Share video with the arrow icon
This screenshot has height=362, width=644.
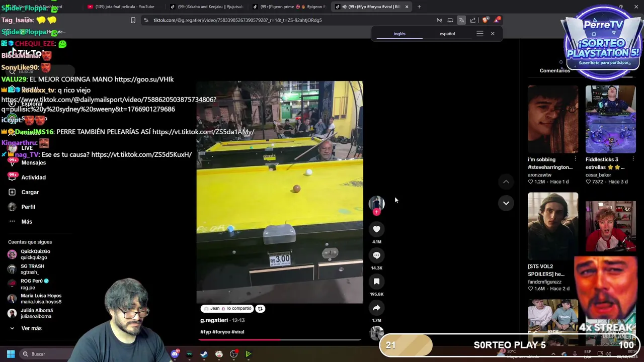(x=376, y=308)
